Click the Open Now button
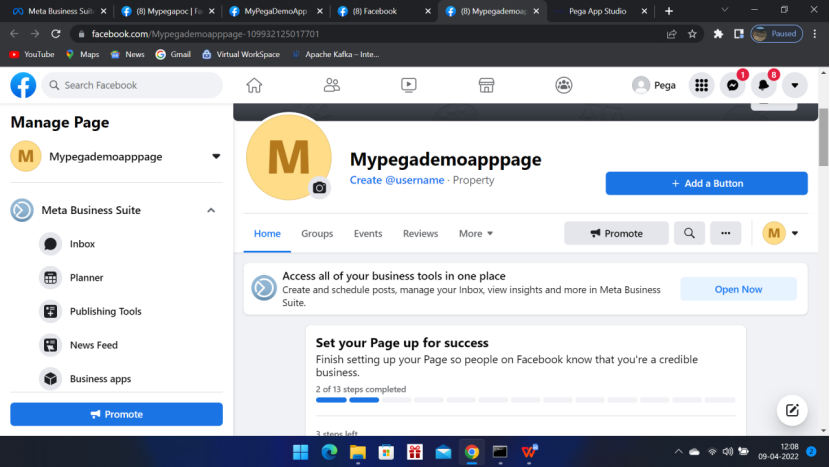Image resolution: width=830 pixels, height=467 pixels. pos(738,290)
